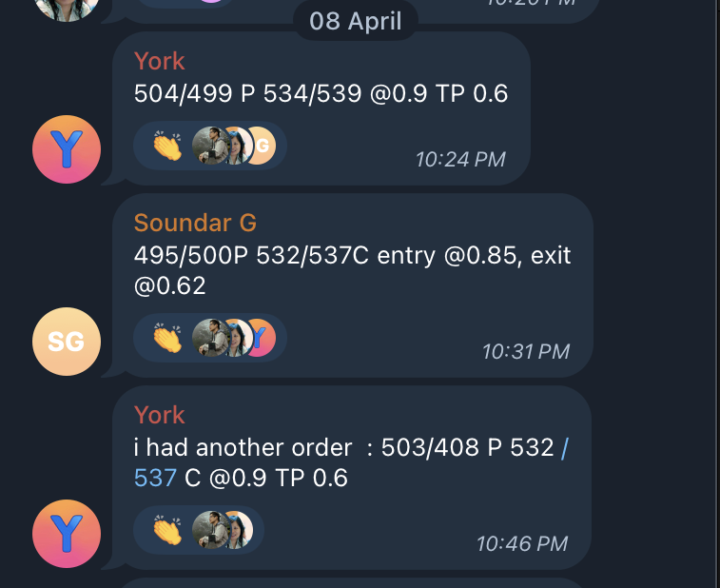Toggle clapping reaction on York's 'another order' message
The height and width of the screenshot is (588, 720).
pyautogui.click(x=167, y=530)
